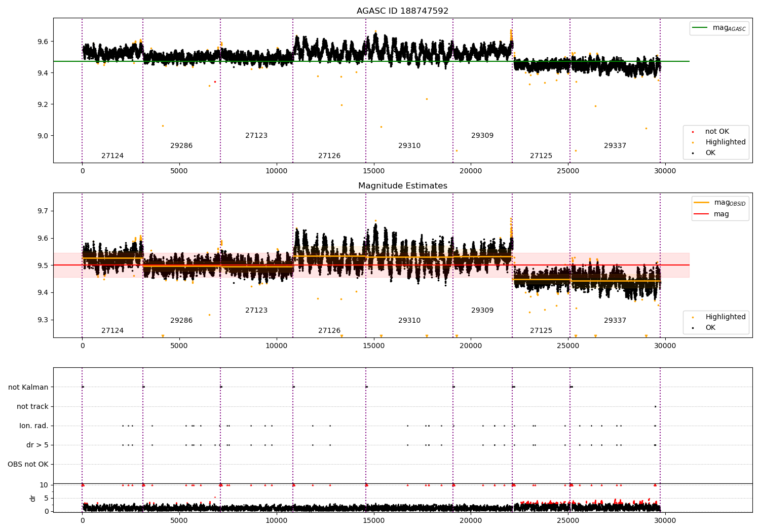Screen dimensions: 760x532
Task: Click the green mag AGASC legend line
Action: coord(700,28)
